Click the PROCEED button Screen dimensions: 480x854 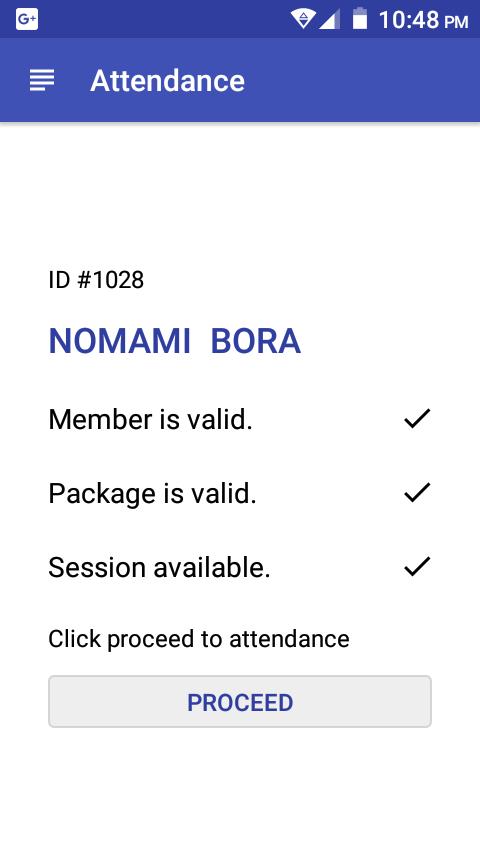(240, 702)
